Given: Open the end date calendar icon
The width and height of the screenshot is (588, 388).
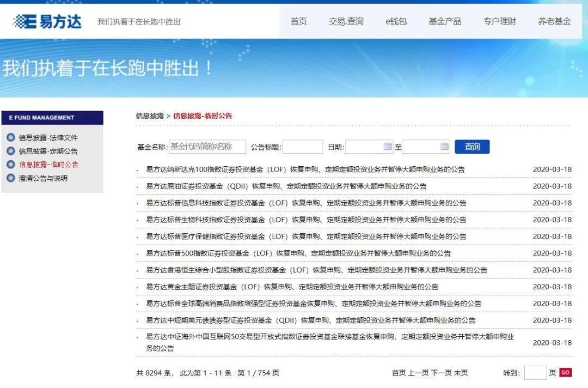Looking at the screenshot, I should click(444, 147).
